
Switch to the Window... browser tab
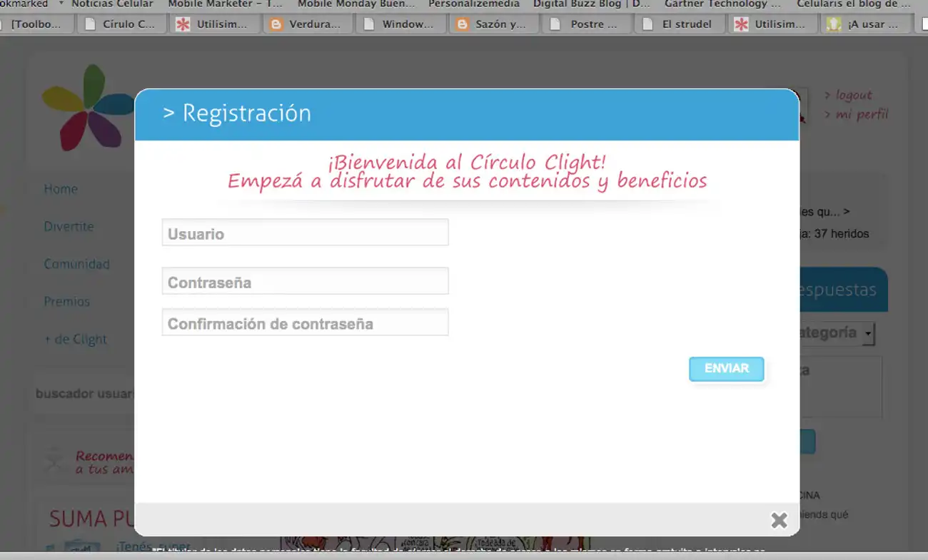tap(400, 24)
